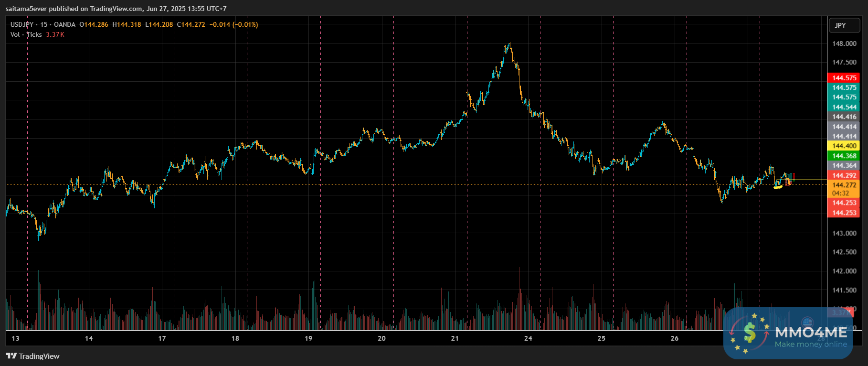Screen dimensions: 868x366
Task: Click the change value −0.014 (−0.01%)
Action: (233, 24)
